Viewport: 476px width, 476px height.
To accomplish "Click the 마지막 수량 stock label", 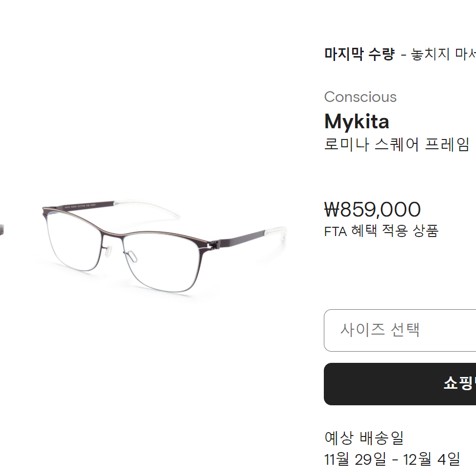I will pyautogui.click(x=359, y=54).
